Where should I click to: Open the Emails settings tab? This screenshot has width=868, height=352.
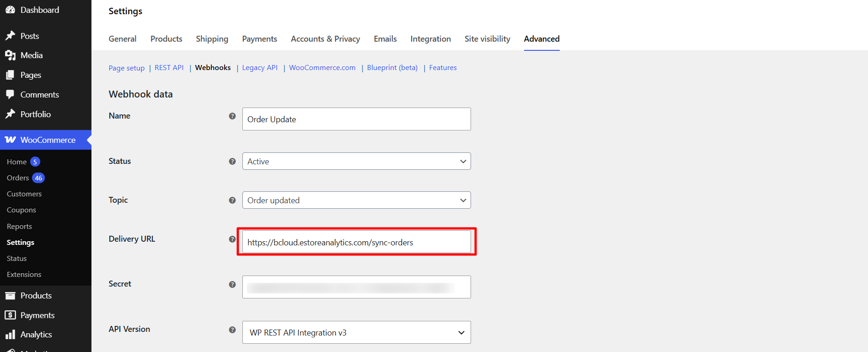[x=385, y=39]
